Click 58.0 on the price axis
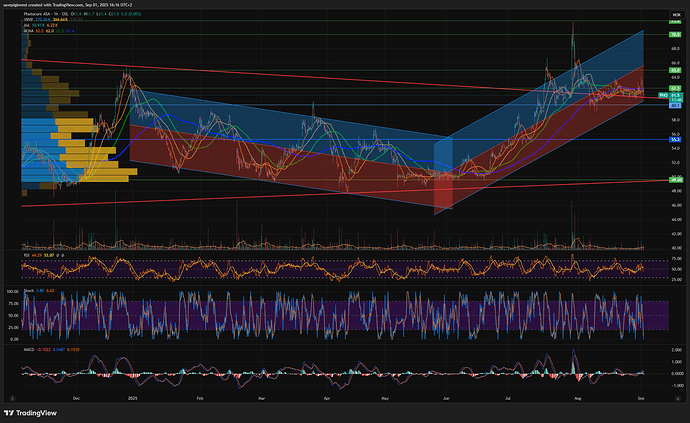This screenshot has height=423, width=690. point(675,120)
